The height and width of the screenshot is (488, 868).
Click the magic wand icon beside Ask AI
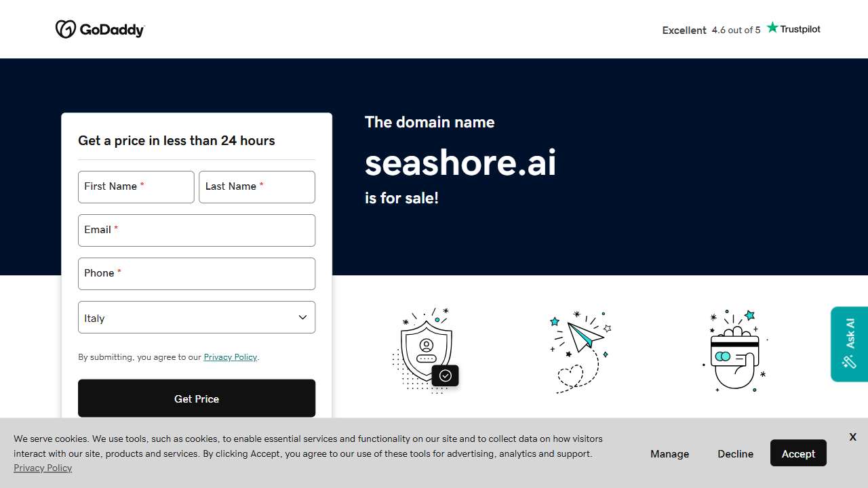[x=849, y=362]
